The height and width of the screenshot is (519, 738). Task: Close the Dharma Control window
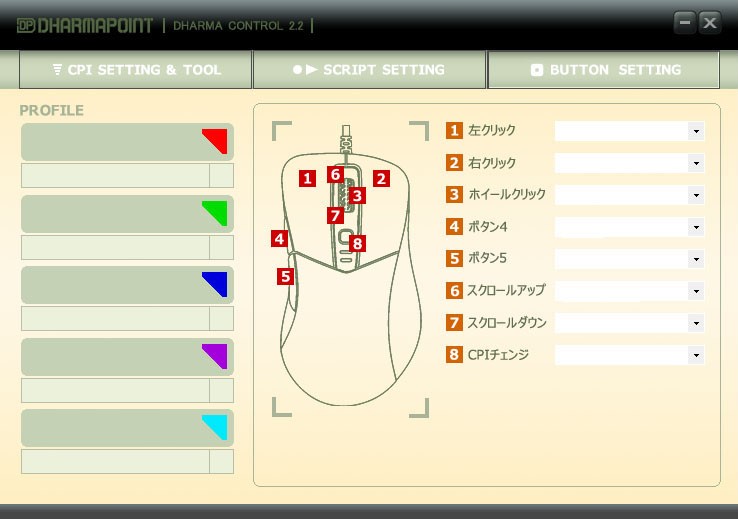[x=710, y=23]
